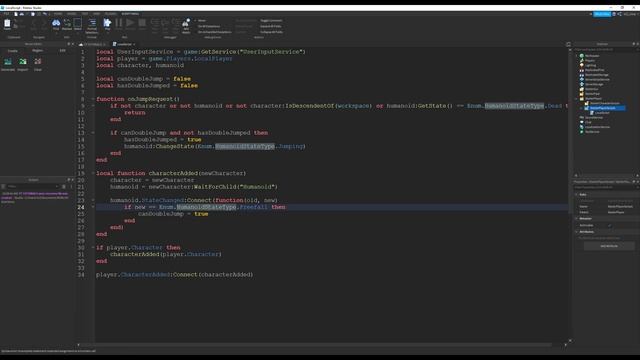Collapse StateChanged fold at line 23
Viewport: 640px width, 360px height.
point(93,200)
